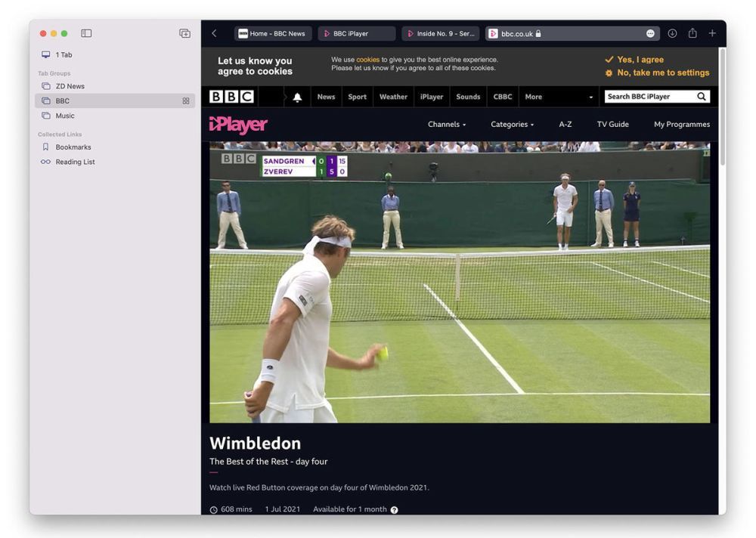Open the page options ellipsis in address bar

pos(650,33)
